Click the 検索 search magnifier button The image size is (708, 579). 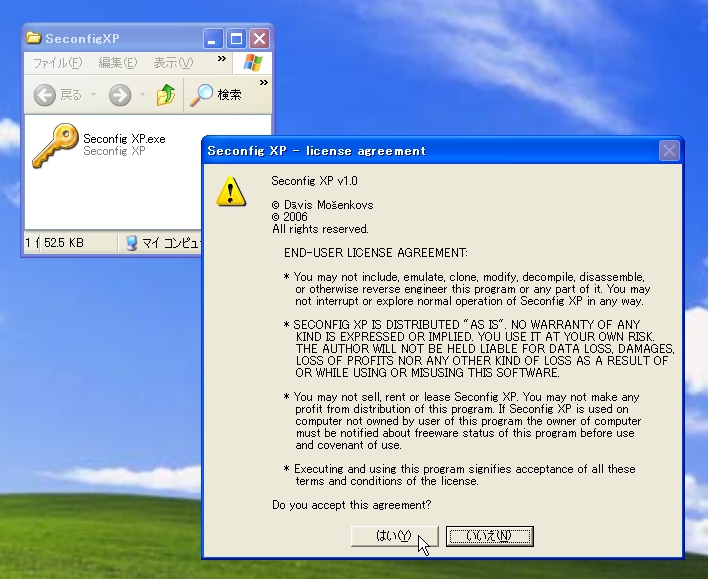[x=216, y=95]
